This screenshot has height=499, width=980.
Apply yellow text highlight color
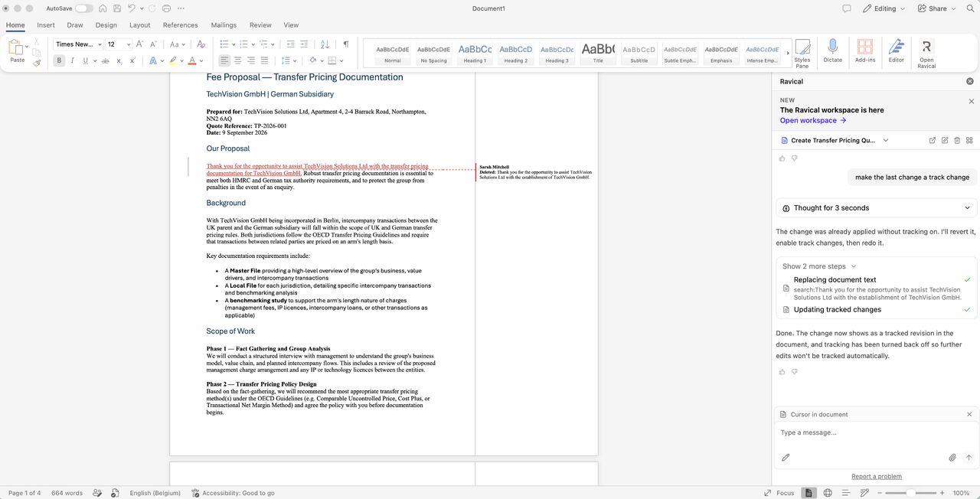tap(173, 60)
